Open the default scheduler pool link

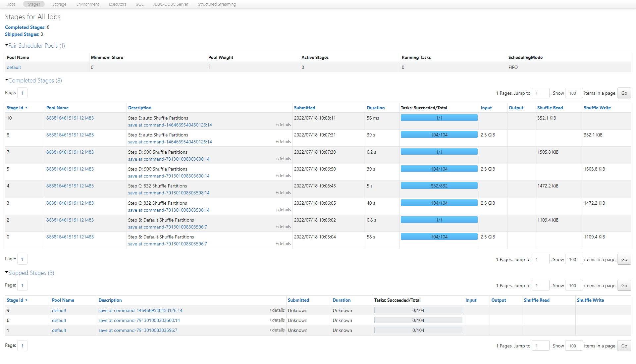coord(14,67)
